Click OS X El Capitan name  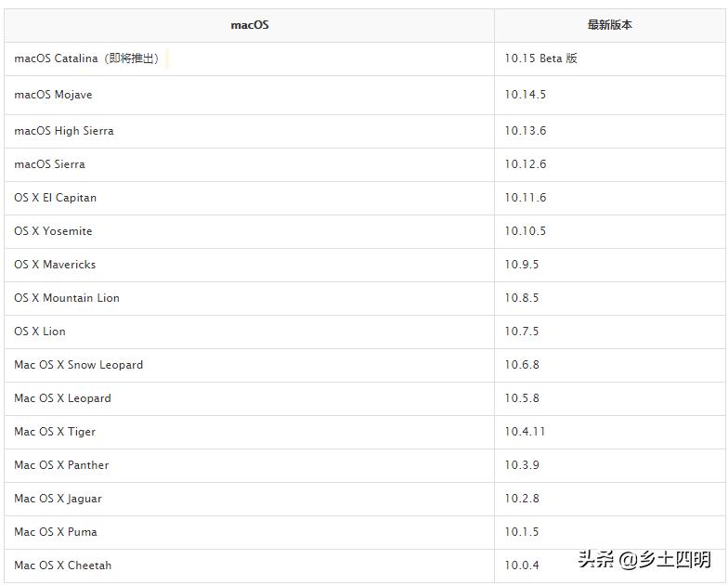56,198
